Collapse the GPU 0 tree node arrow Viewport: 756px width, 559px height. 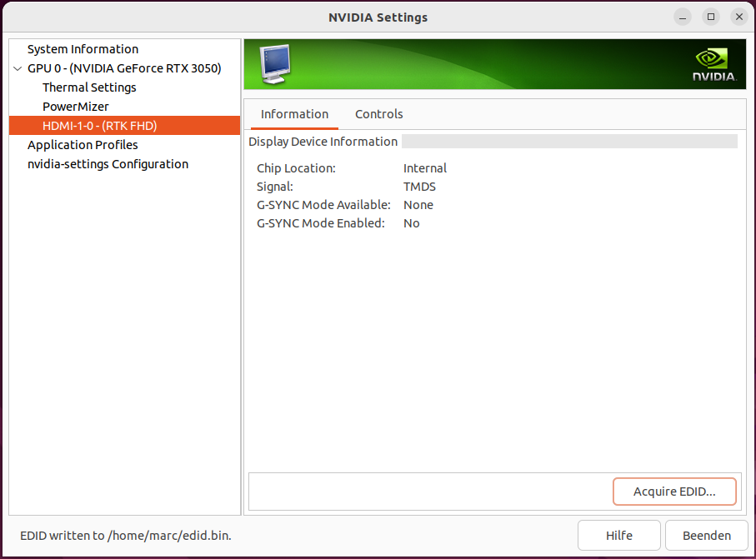(18, 68)
